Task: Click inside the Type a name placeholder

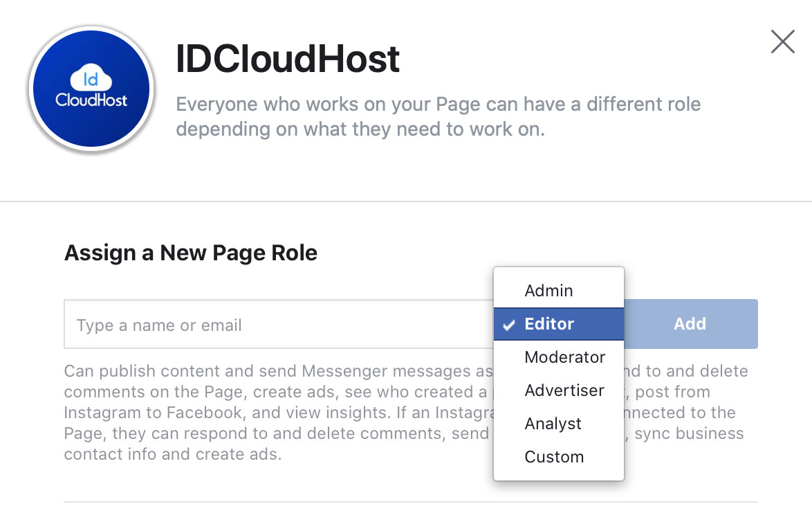Action: pos(158,325)
